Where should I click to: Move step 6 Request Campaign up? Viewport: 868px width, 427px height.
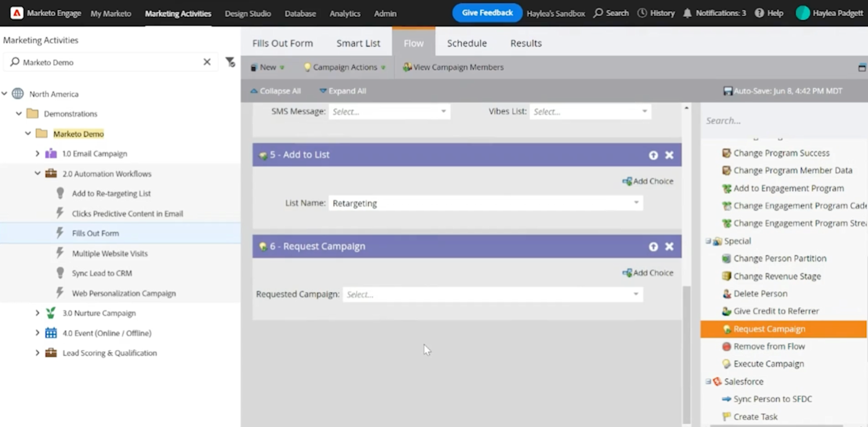(653, 246)
